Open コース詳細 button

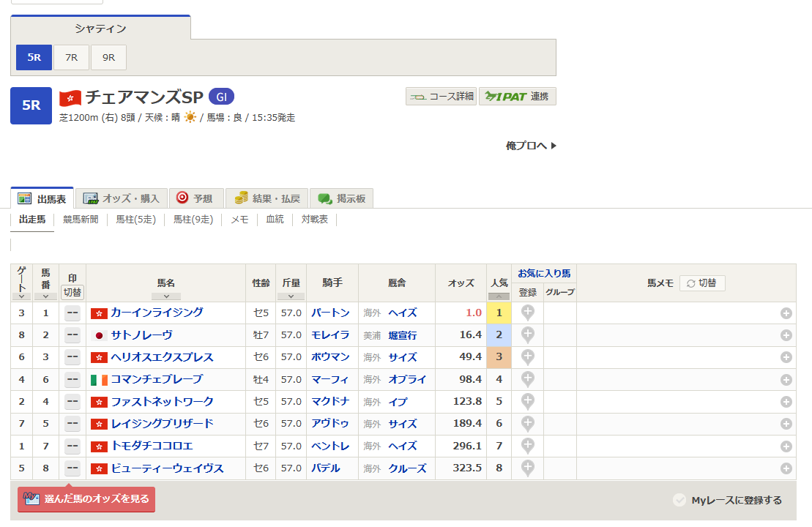pos(442,97)
